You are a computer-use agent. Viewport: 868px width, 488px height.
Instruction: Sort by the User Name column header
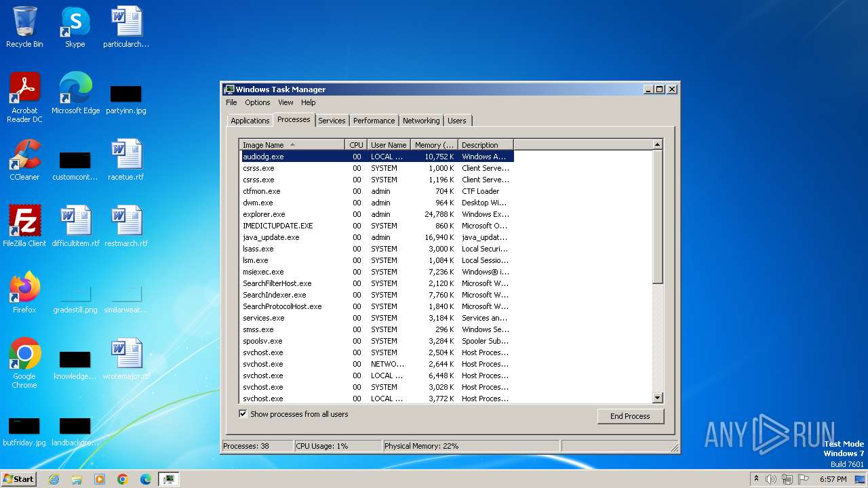(x=389, y=145)
